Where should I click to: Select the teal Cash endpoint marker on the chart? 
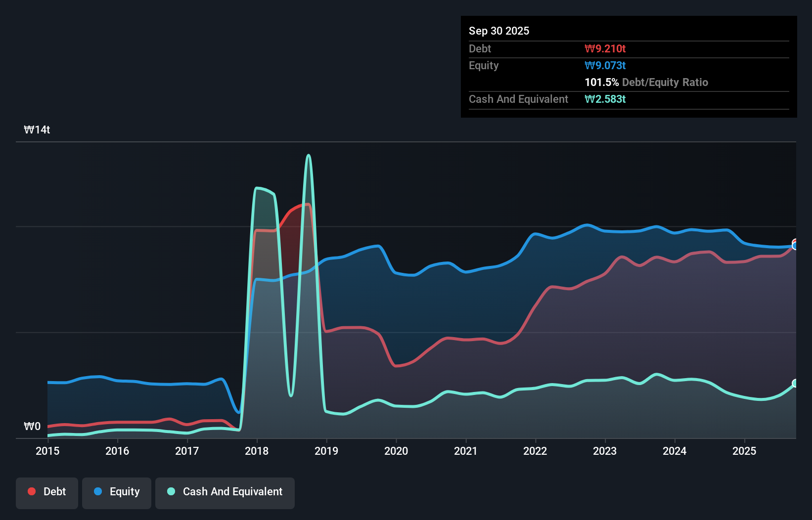[x=795, y=383]
